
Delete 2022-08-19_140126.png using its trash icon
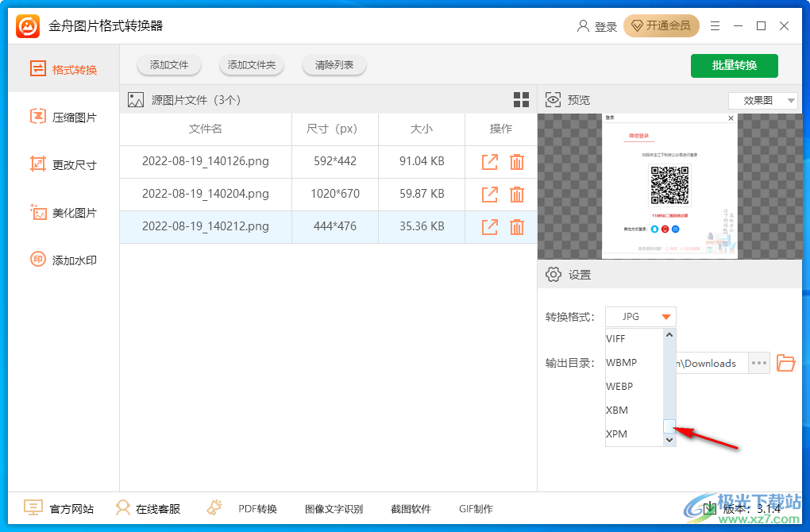coord(517,162)
